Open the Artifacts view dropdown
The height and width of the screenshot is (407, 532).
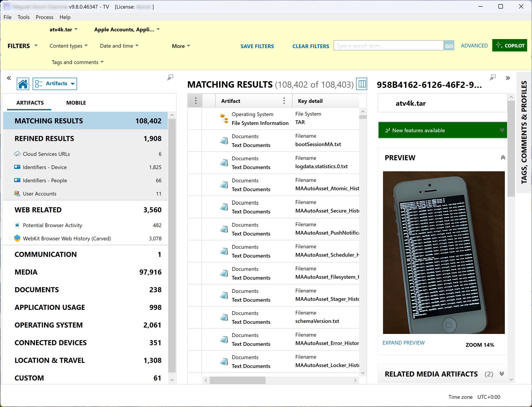tap(55, 84)
